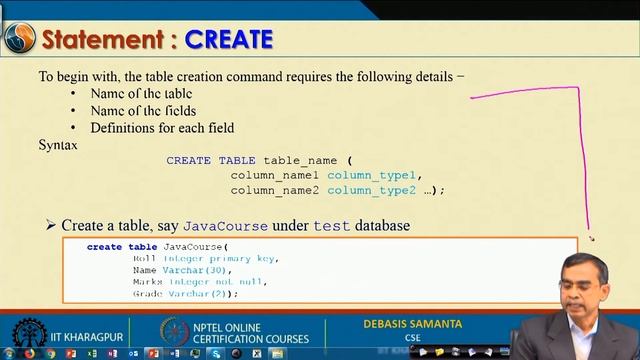Open Skype from the taskbar
The width and height of the screenshot is (640, 360).
[216, 353]
